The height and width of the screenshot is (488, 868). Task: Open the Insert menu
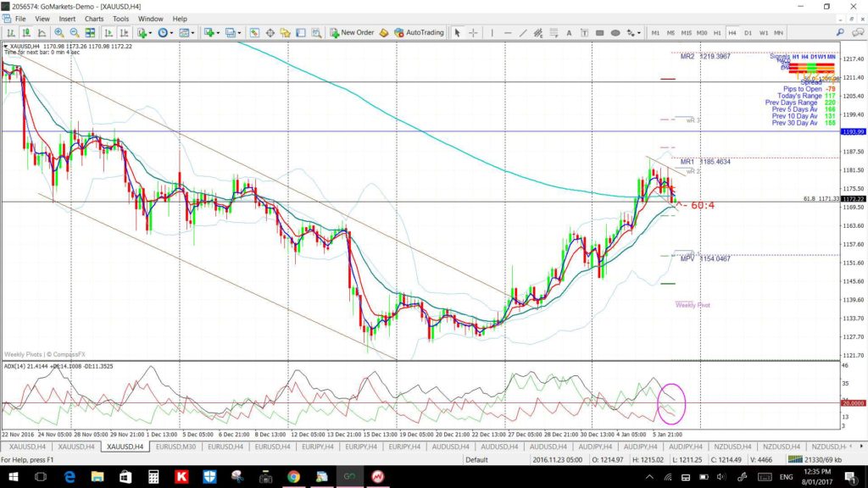tap(67, 19)
